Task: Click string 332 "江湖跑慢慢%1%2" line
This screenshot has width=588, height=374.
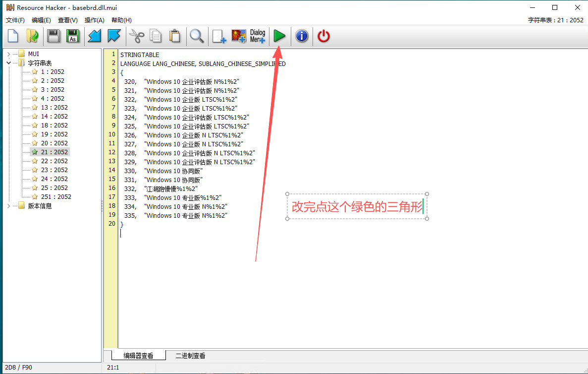Action: 161,189
